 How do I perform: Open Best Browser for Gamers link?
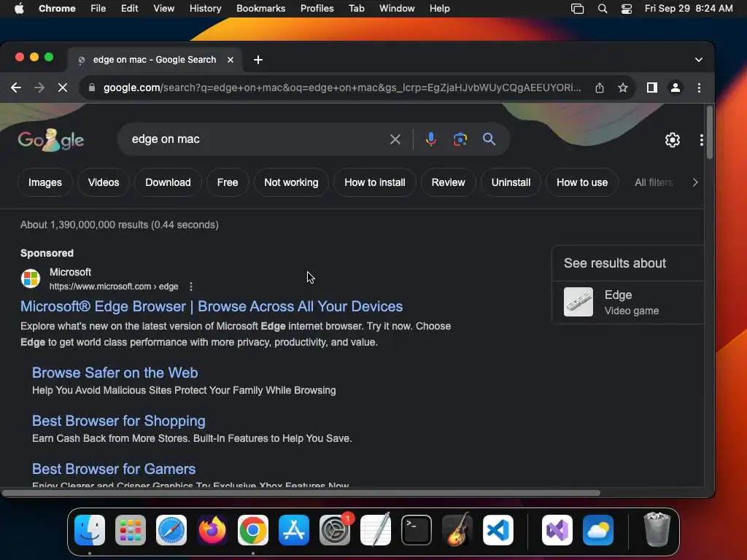tap(114, 469)
